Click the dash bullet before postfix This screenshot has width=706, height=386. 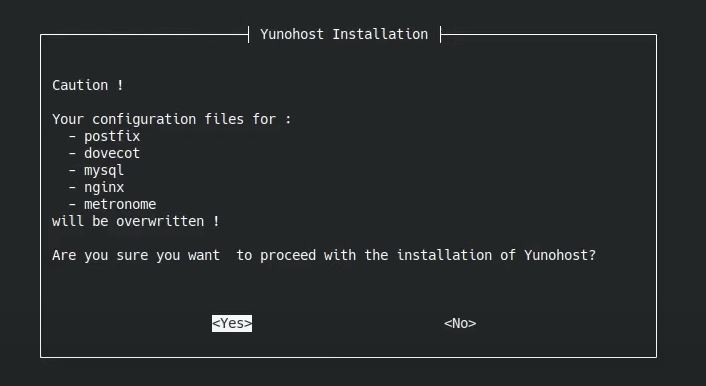tap(72, 136)
